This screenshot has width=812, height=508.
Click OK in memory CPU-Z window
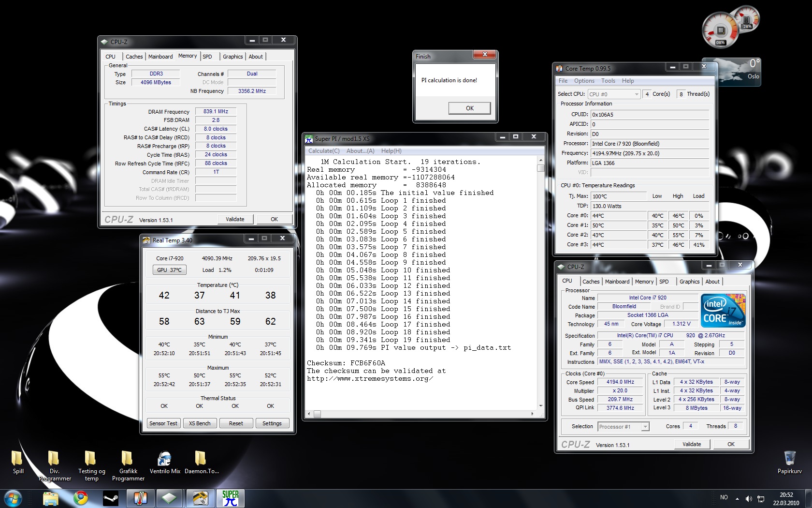[274, 219]
